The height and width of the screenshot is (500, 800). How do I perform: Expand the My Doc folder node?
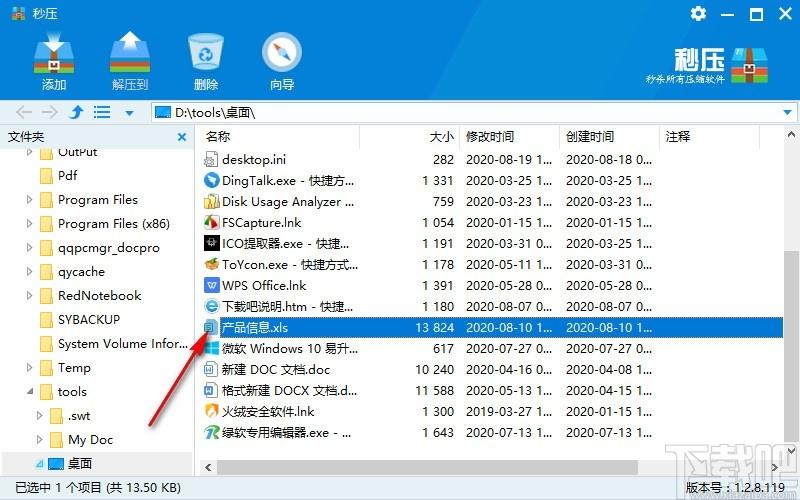coord(39,439)
